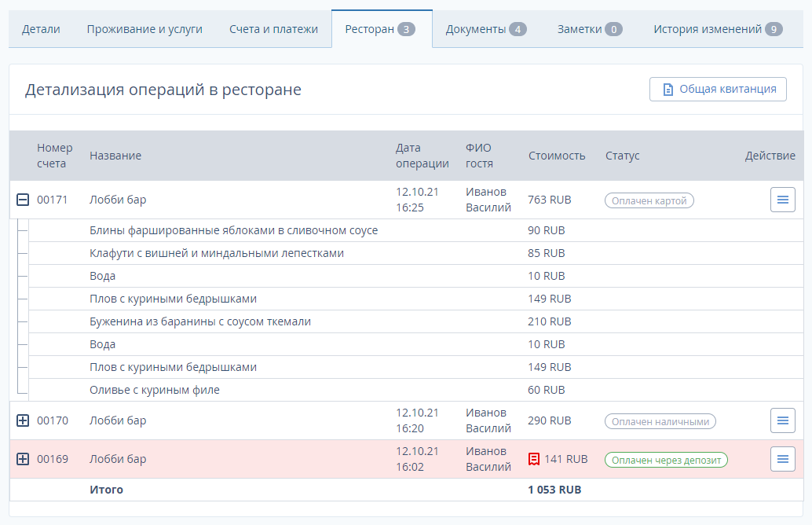
Task: Click Дата операции column header
Action: click(x=422, y=156)
